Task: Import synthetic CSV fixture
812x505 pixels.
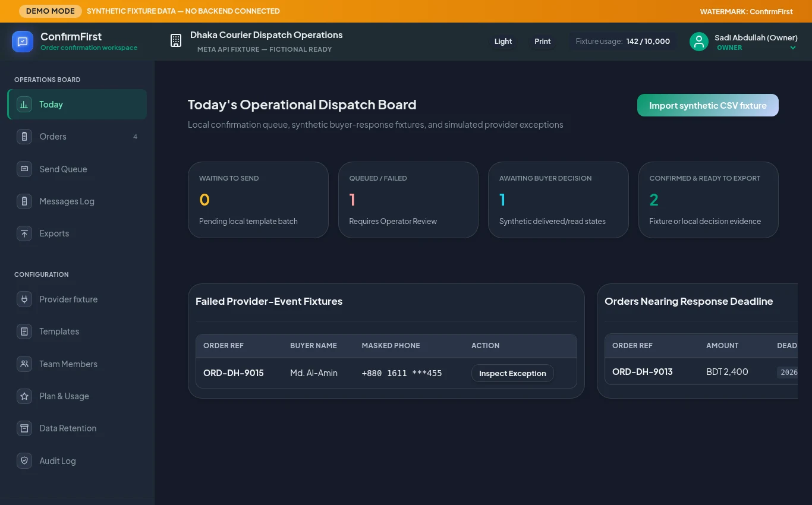Action: coord(708,106)
